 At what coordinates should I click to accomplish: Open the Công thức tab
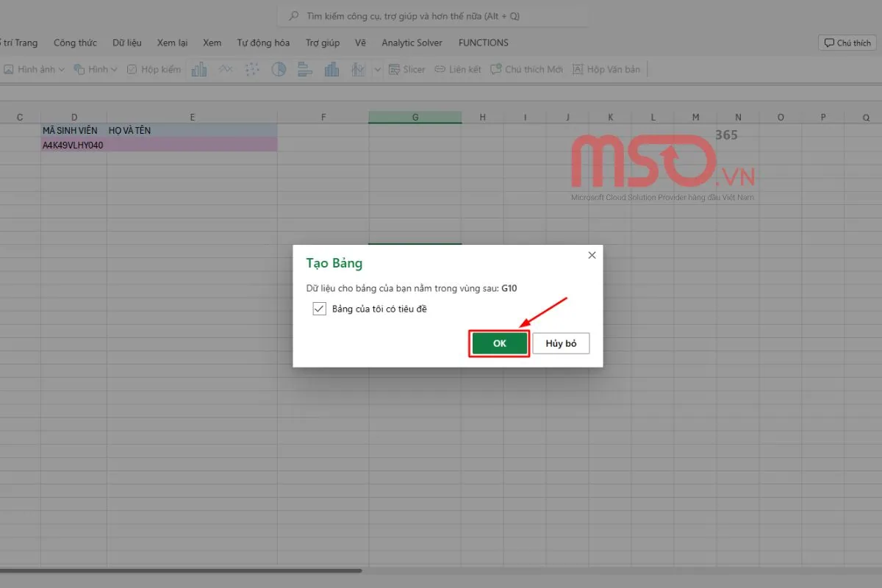point(75,43)
